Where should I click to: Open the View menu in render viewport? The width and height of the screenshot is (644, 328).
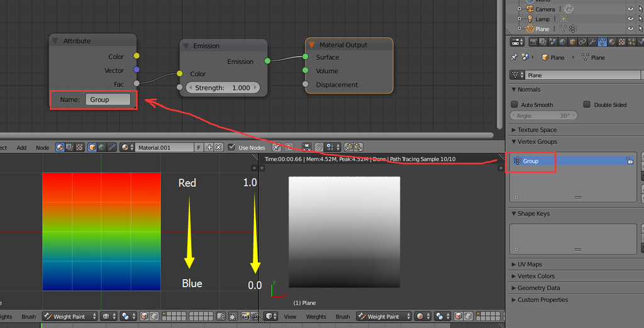click(290, 317)
